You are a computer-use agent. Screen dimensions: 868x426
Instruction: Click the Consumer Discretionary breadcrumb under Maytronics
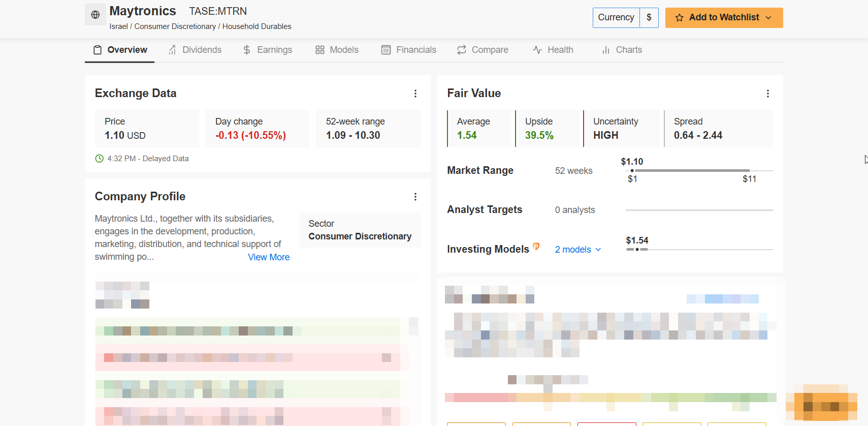click(175, 26)
